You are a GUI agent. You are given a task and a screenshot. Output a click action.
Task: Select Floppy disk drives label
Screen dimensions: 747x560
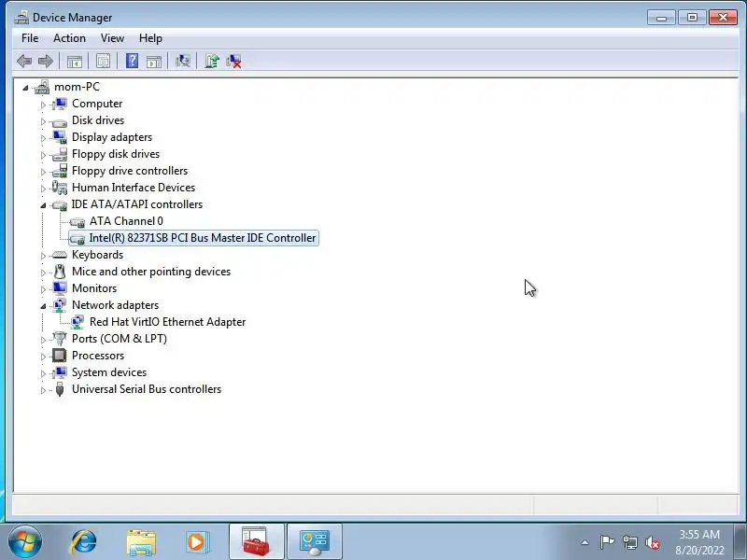116,154
